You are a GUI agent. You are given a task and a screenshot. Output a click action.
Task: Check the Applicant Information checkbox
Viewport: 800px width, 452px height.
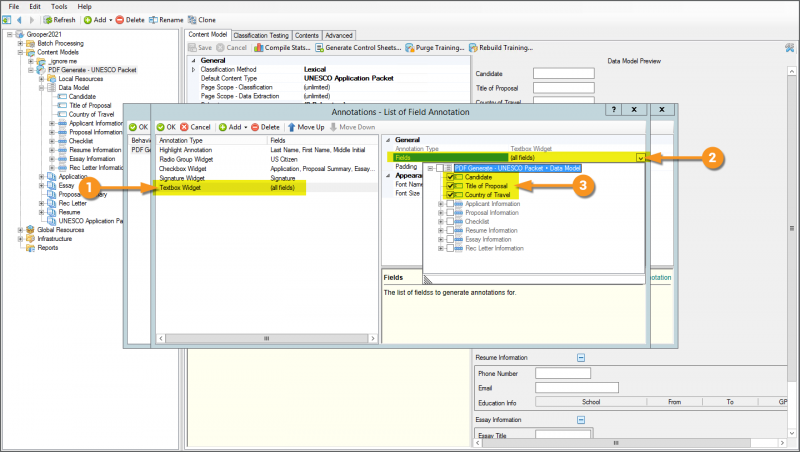pyautogui.click(x=450, y=204)
